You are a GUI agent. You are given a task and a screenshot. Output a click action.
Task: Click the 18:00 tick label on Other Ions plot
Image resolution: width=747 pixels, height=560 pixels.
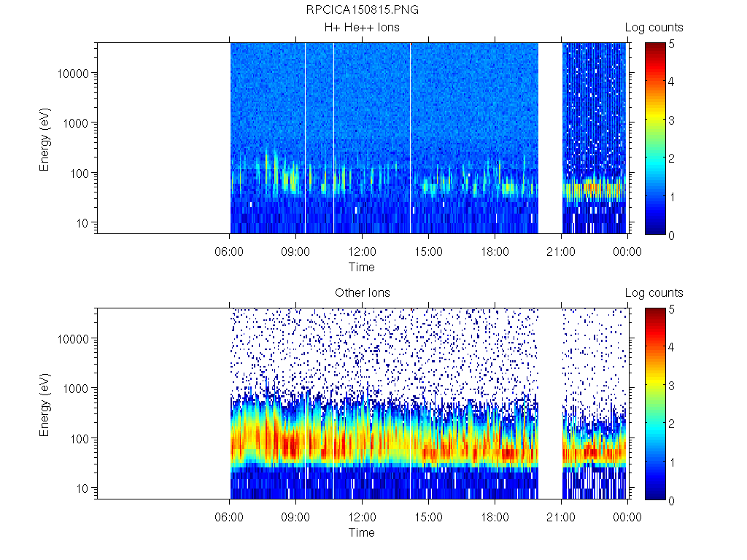(x=495, y=517)
